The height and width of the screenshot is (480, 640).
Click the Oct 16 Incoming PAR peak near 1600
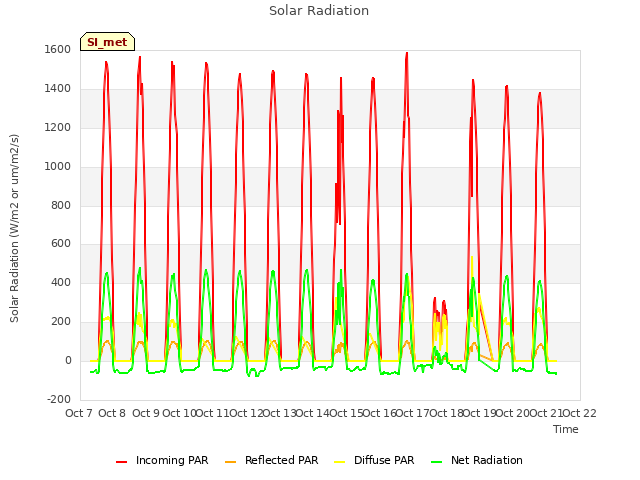(407, 53)
